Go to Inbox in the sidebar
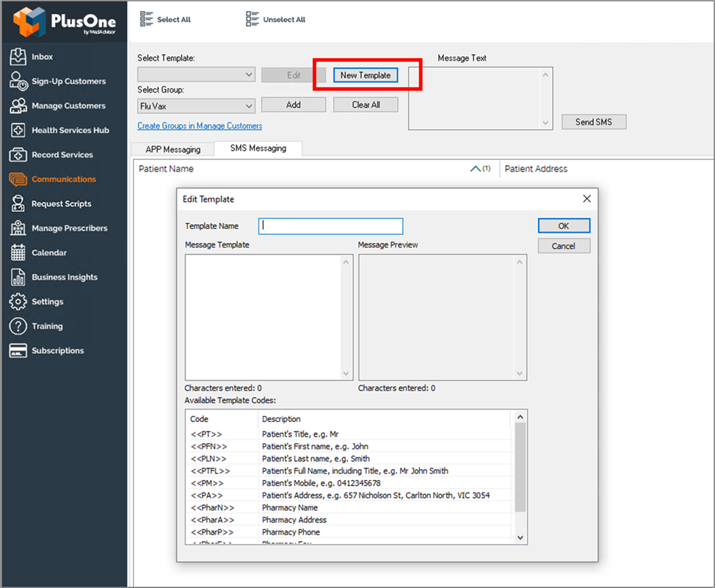The height and width of the screenshot is (588, 715). pos(42,57)
